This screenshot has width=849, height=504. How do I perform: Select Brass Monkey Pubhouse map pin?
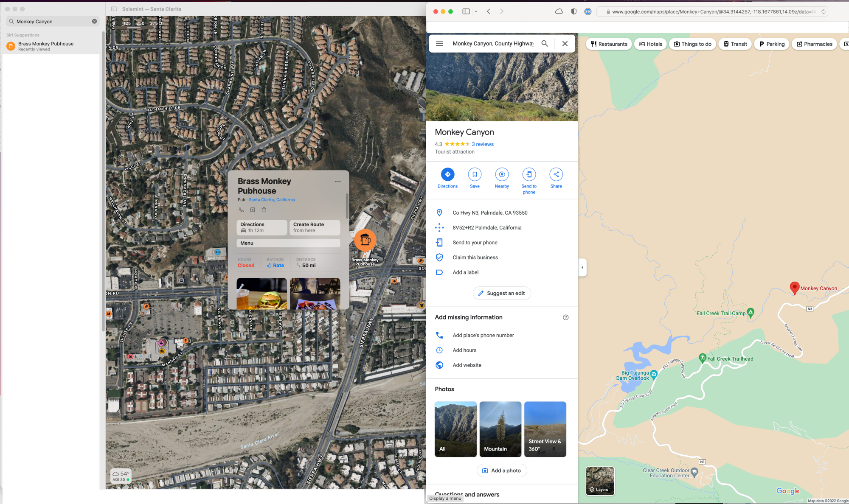pyautogui.click(x=365, y=240)
